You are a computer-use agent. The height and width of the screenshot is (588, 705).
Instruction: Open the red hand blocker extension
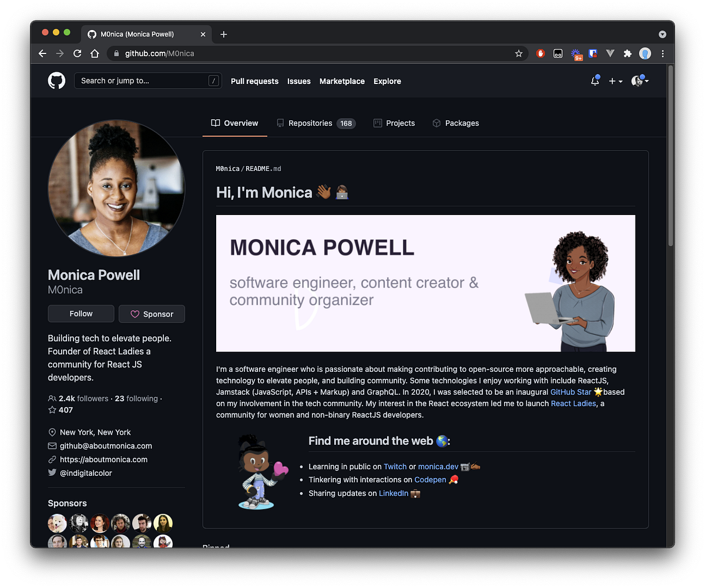click(540, 53)
